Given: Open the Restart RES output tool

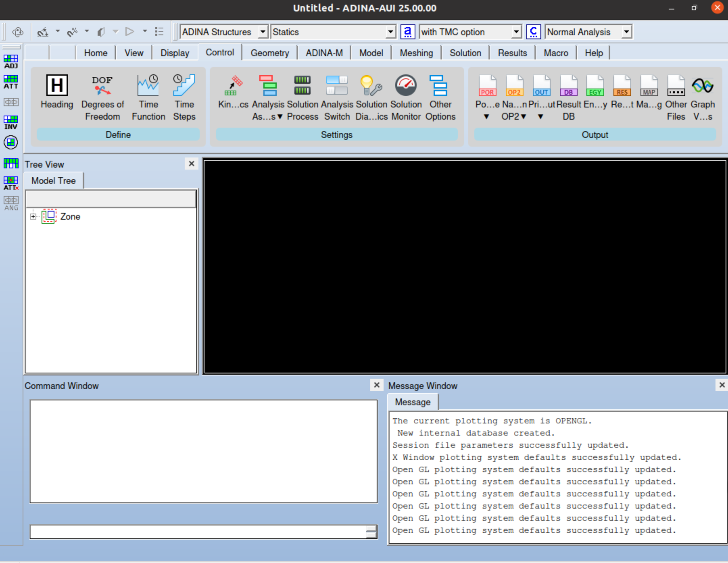Looking at the screenshot, I should [x=622, y=91].
